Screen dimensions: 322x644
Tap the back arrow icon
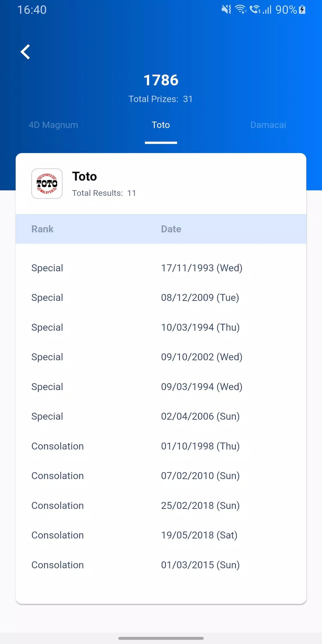point(25,52)
